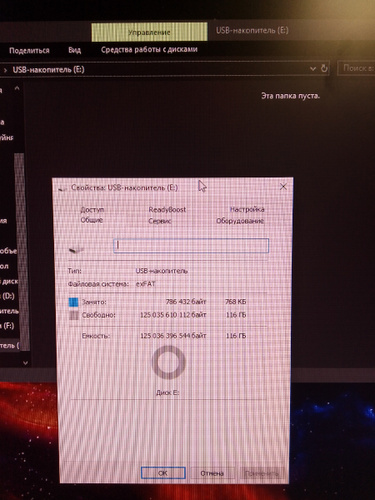This screenshot has width=375, height=500.
Task: Switch to the Доступ tab
Action: click(x=92, y=210)
